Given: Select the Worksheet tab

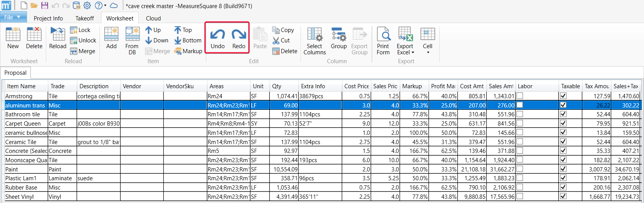Looking at the screenshot, I should click(x=120, y=18).
